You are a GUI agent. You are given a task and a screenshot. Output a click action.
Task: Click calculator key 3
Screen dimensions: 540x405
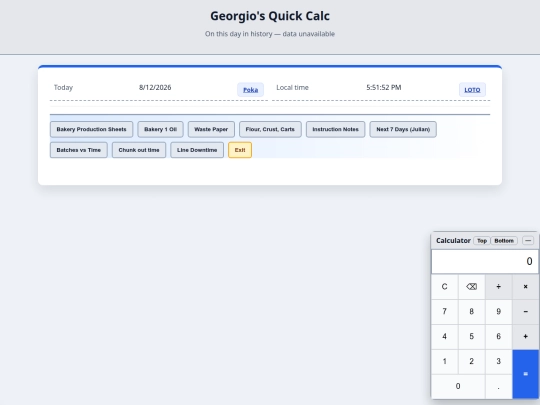click(498, 362)
